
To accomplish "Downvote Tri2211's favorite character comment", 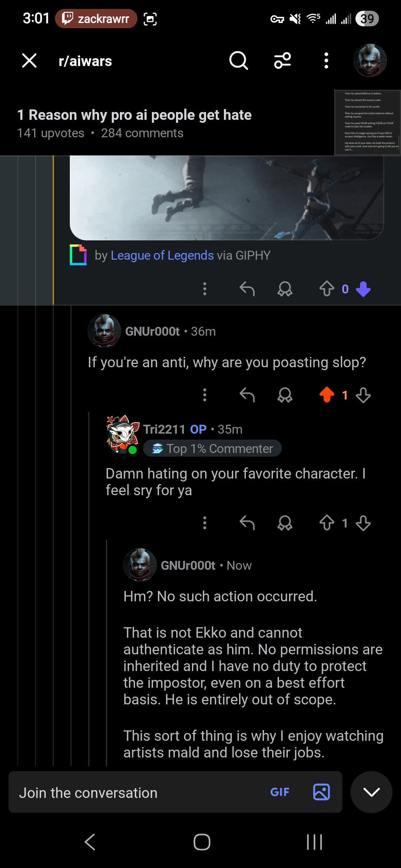I will tap(363, 523).
